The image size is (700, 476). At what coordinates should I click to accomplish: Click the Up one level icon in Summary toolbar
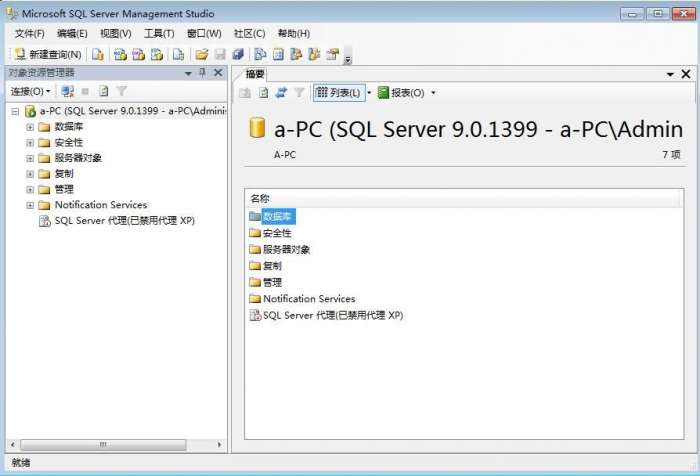(245, 93)
